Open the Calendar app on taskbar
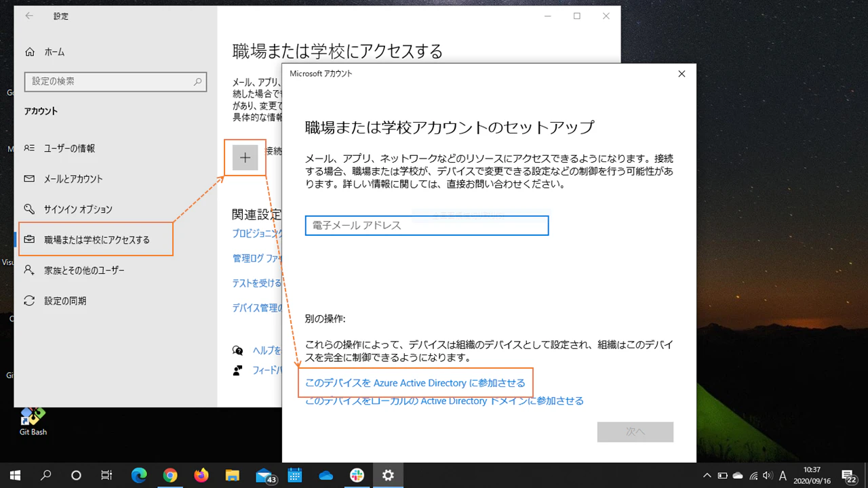 295,475
